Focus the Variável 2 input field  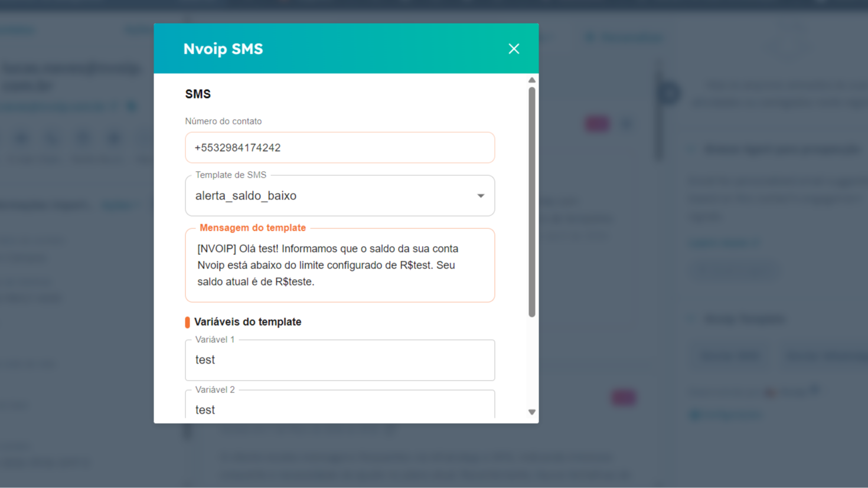click(x=340, y=405)
